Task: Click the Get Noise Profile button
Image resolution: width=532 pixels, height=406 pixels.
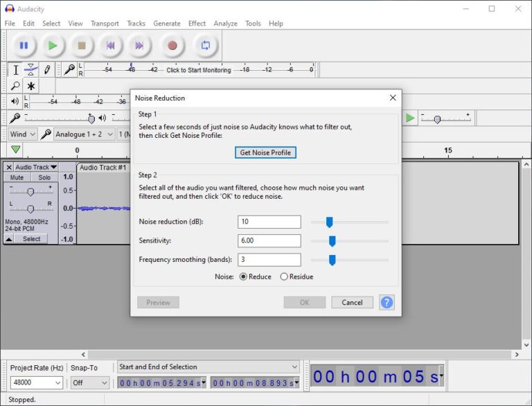Action: click(265, 152)
